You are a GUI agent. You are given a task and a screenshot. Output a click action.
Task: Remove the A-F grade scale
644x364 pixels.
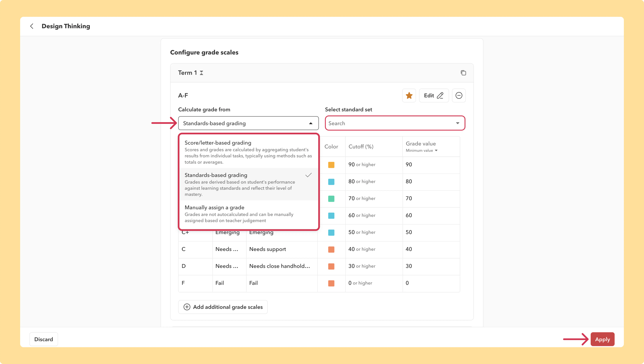[459, 95]
